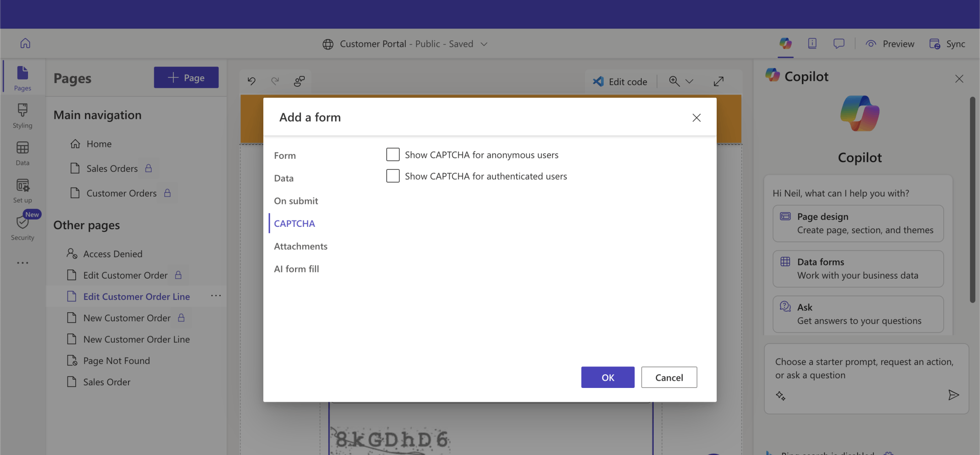Switch to the Attachments tab
Viewport: 980px width, 455px height.
301,246
